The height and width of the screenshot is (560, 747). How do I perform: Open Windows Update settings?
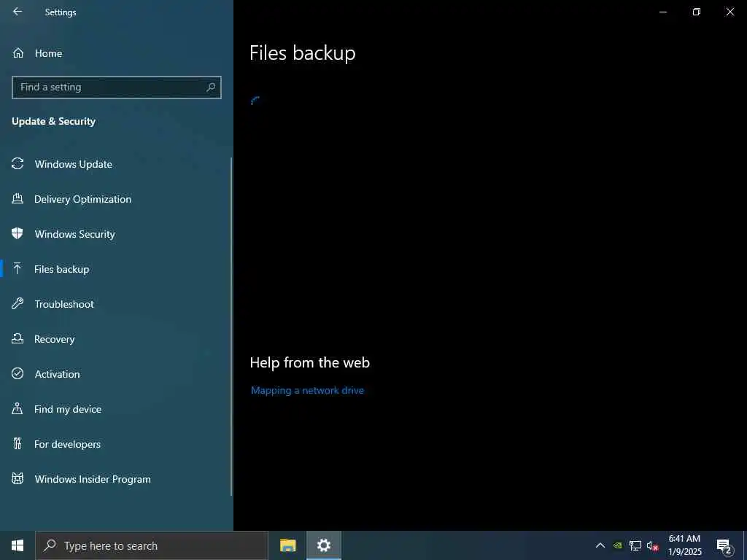[x=116, y=164]
